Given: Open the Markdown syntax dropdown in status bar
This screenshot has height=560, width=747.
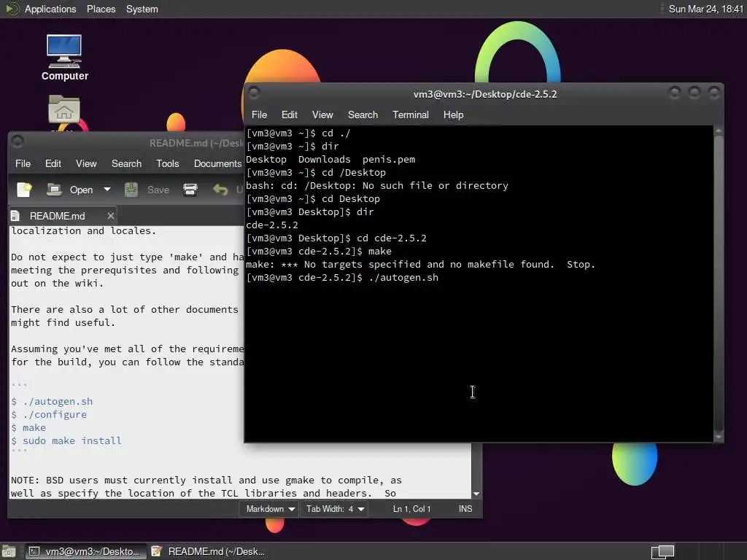Looking at the screenshot, I should tap(270, 509).
